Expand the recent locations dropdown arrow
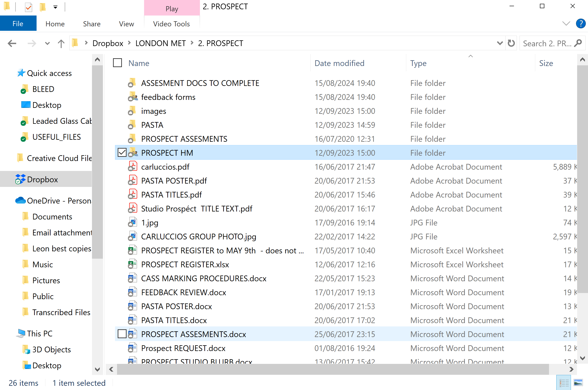Viewport: 588px width, 390px height. (47, 44)
